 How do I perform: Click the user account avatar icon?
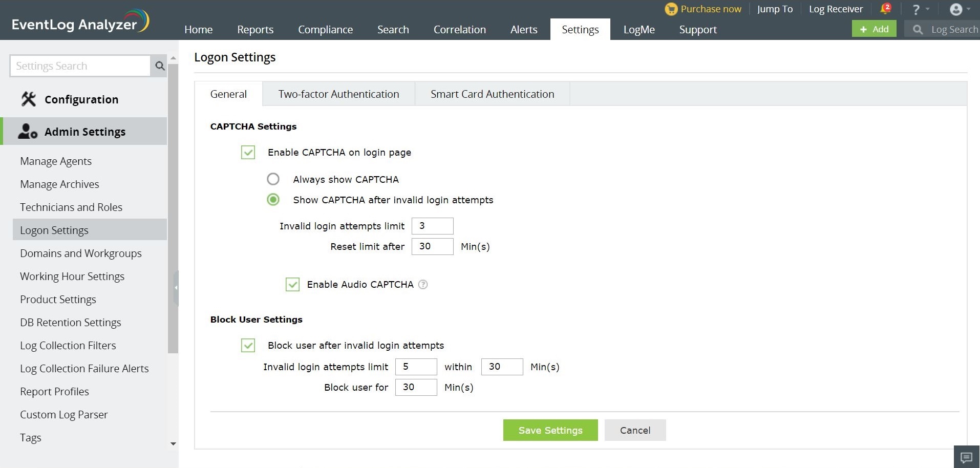tap(955, 9)
